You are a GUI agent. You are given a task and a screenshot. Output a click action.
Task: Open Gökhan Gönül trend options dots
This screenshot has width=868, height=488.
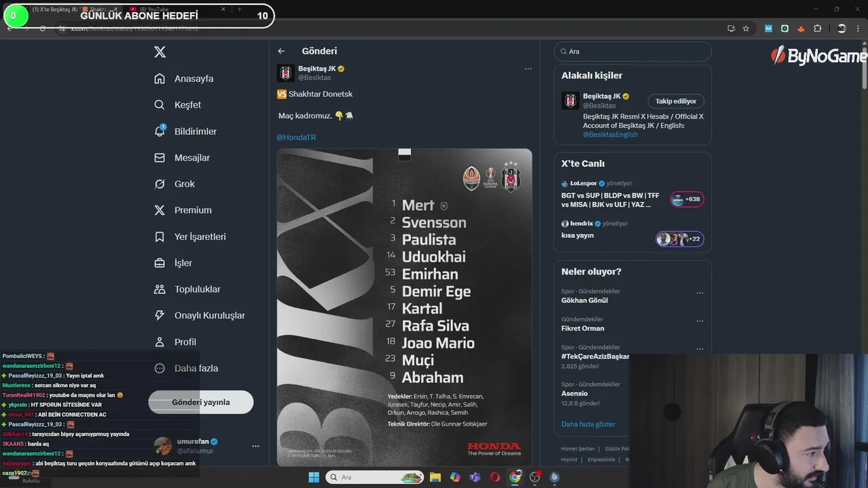(x=700, y=293)
